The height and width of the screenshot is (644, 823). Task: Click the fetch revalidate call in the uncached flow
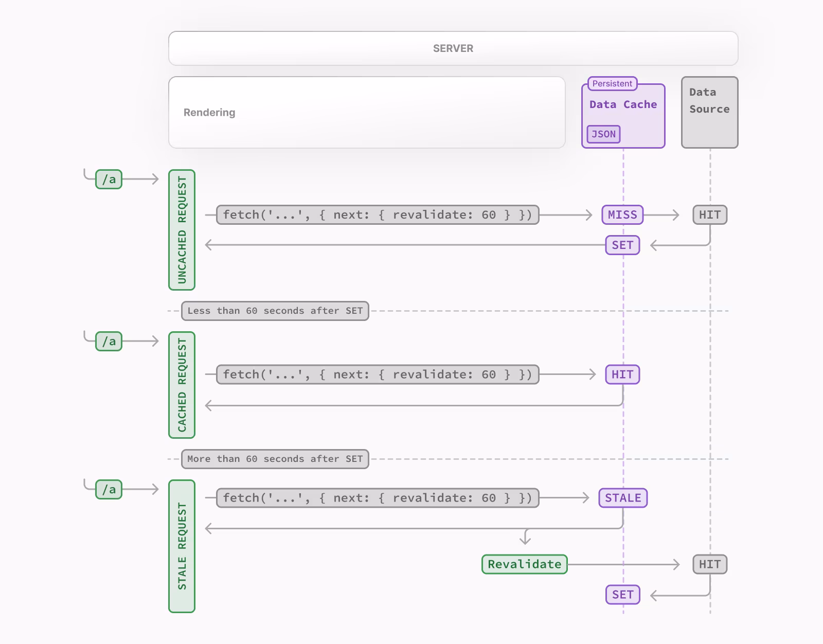tap(378, 214)
